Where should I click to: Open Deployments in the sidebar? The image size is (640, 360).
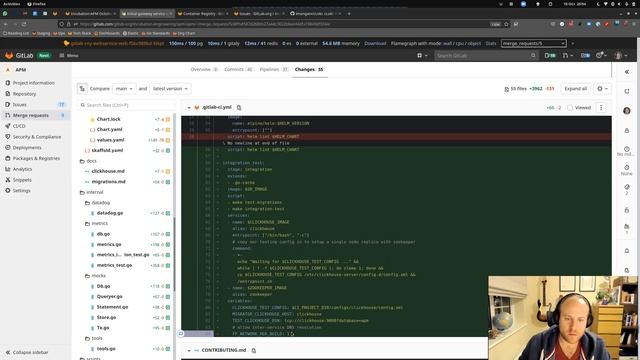(27, 148)
